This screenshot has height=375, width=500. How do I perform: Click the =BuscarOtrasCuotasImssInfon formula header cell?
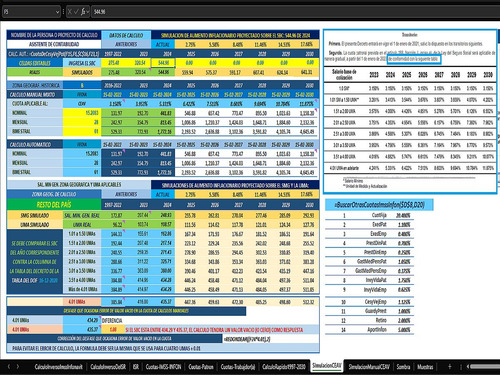(379, 205)
